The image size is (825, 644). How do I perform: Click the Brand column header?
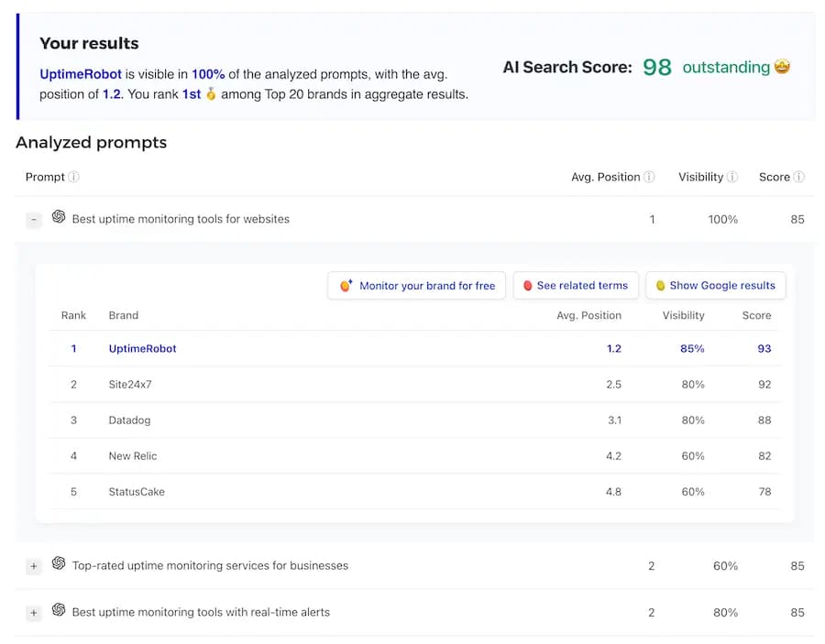[124, 315]
